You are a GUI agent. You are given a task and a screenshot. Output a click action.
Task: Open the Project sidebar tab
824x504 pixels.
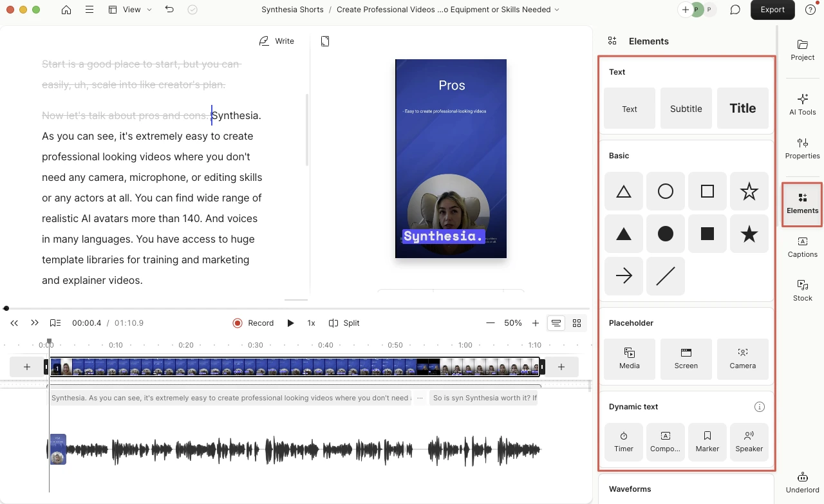pos(803,50)
